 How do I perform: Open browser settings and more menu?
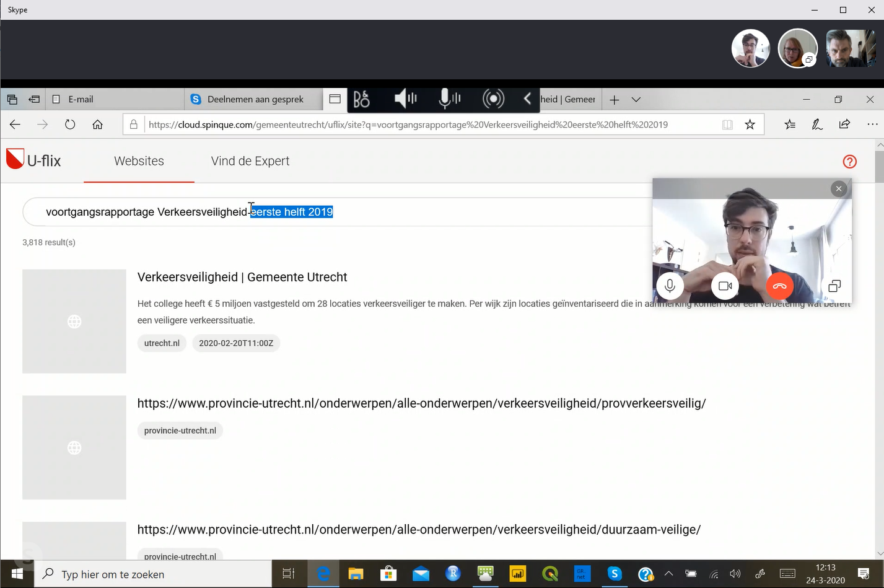pos(872,125)
